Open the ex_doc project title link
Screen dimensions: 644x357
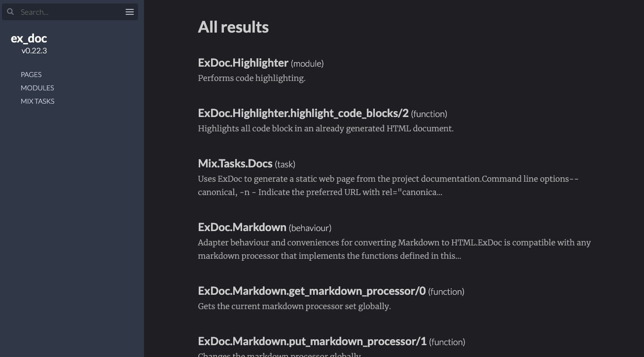pyautogui.click(x=29, y=39)
